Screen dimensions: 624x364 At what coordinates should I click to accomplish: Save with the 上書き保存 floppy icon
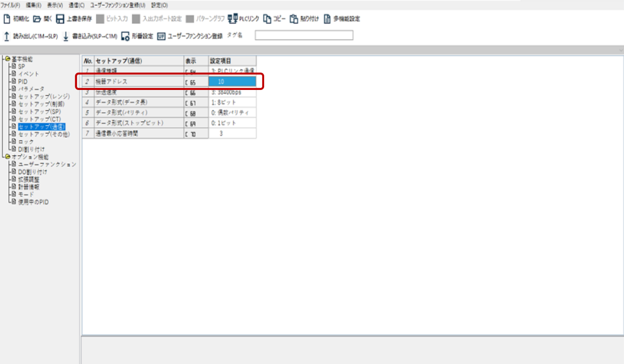(x=60, y=19)
